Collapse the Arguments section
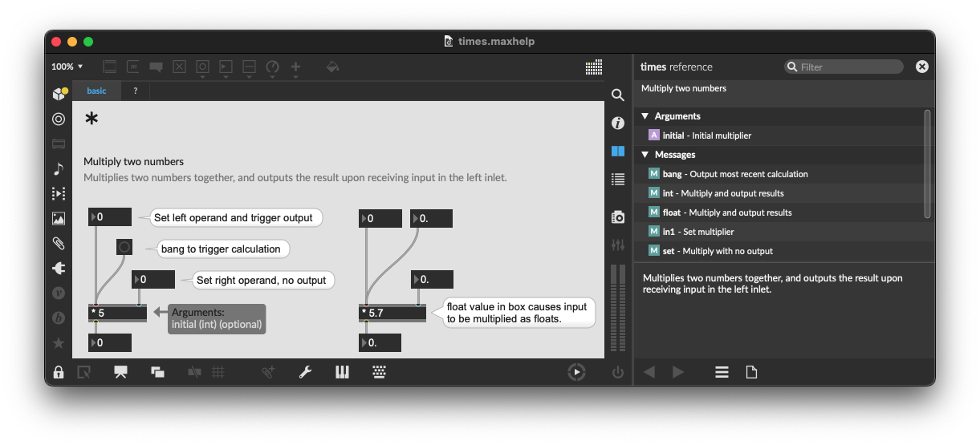This screenshot has height=445, width=980. (645, 116)
